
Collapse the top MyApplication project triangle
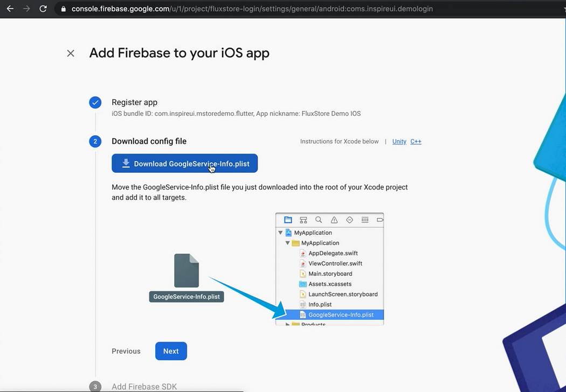tap(280, 233)
